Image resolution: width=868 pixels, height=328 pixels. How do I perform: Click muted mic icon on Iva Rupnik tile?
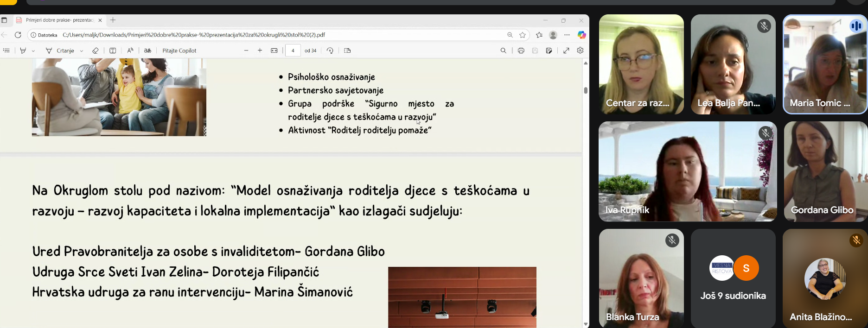766,133
